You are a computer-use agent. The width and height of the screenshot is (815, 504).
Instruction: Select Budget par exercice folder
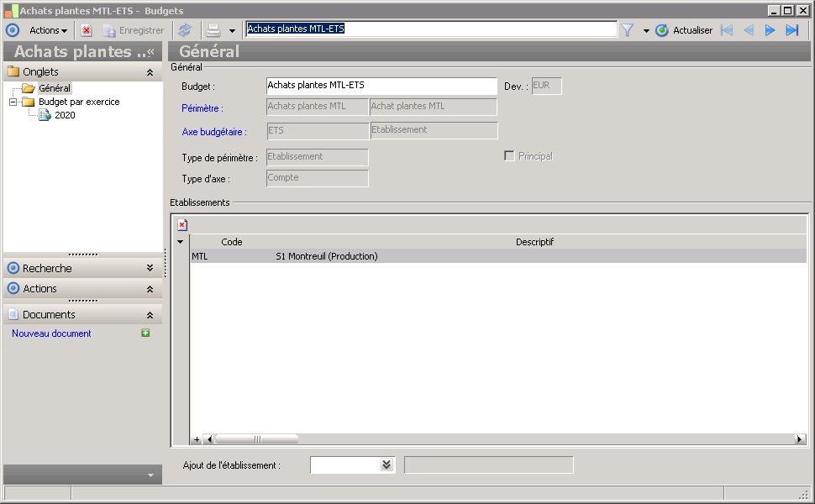tap(79, 102)
